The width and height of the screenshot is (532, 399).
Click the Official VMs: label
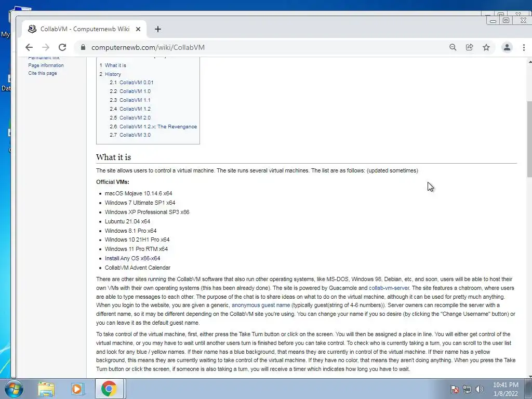tap(113, 182)
